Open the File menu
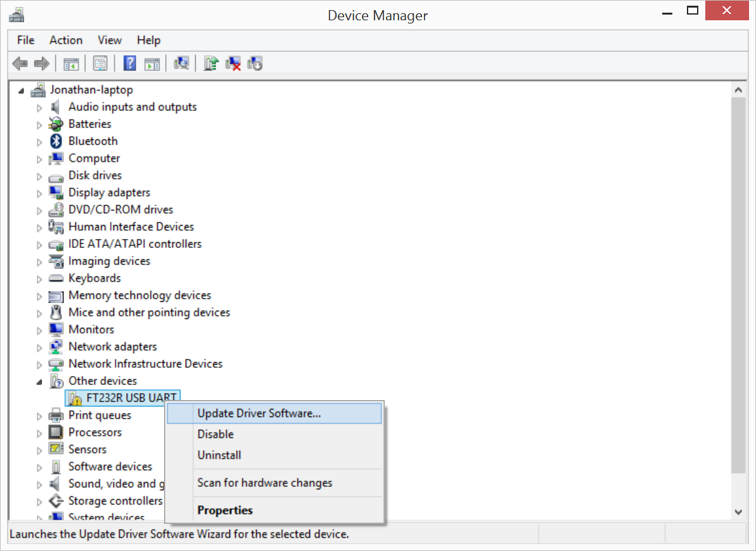 25,40
